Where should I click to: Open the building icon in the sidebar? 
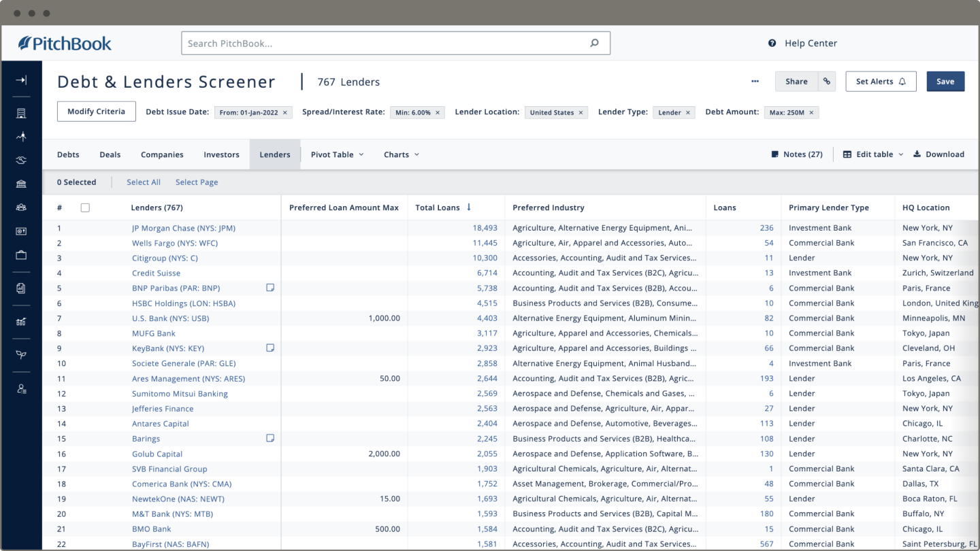pos(21,113)
